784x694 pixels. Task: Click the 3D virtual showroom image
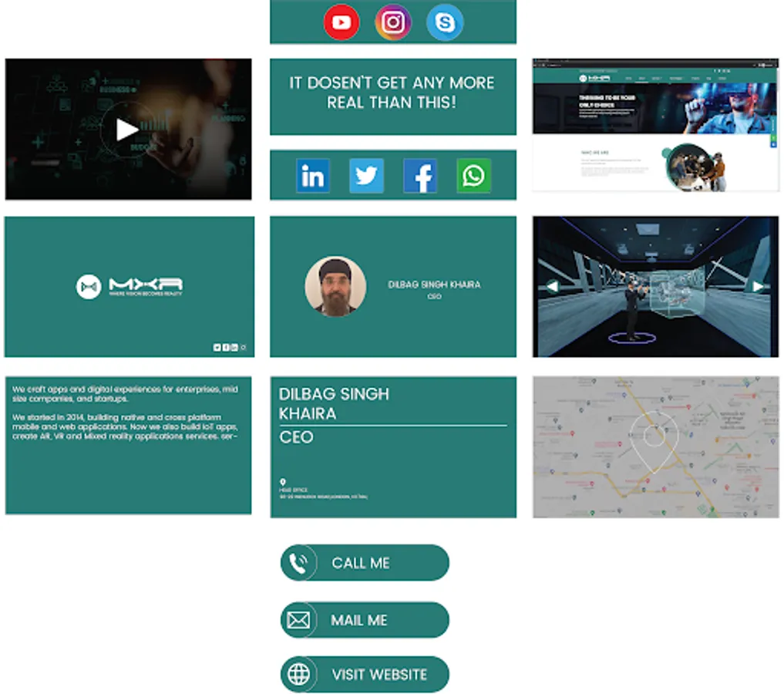pos(655,287)
